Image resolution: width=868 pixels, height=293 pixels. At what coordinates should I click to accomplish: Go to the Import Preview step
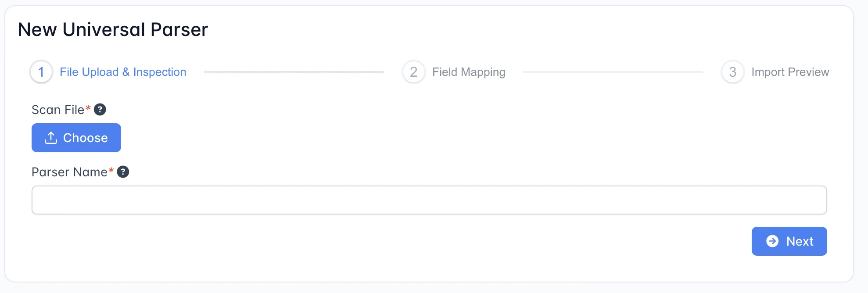(790, 72)
